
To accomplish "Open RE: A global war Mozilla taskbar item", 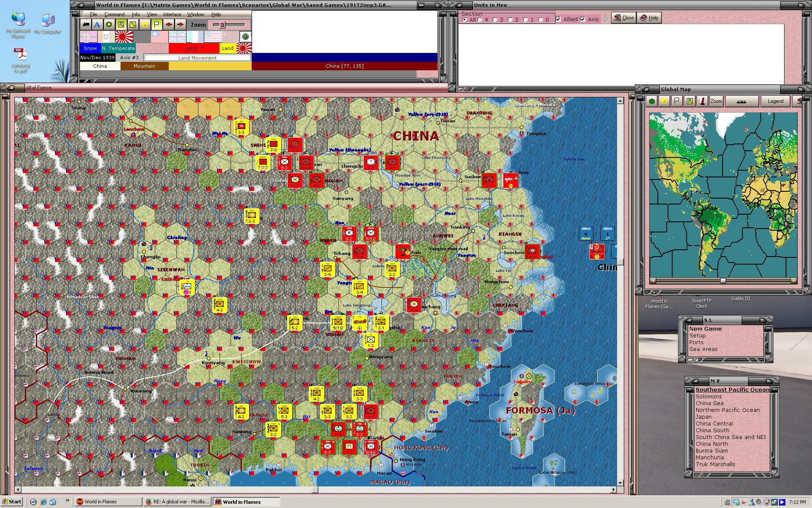I will 177,502.
